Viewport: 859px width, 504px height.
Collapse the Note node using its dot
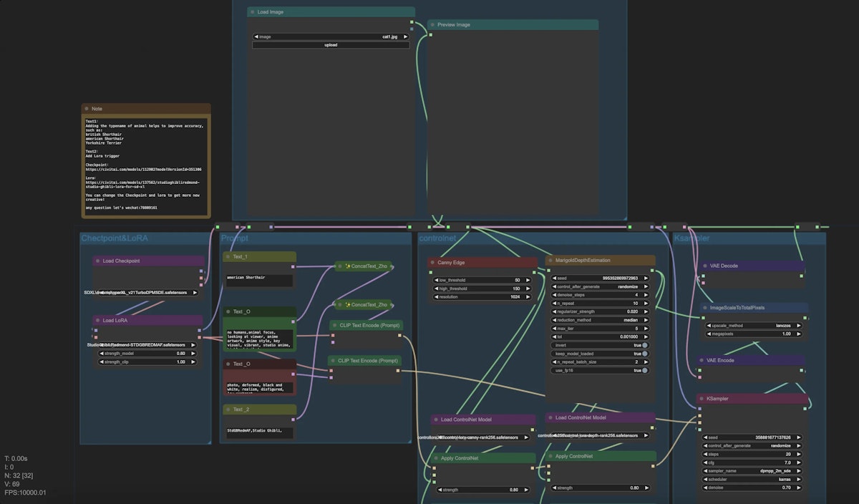pos(87,109)
